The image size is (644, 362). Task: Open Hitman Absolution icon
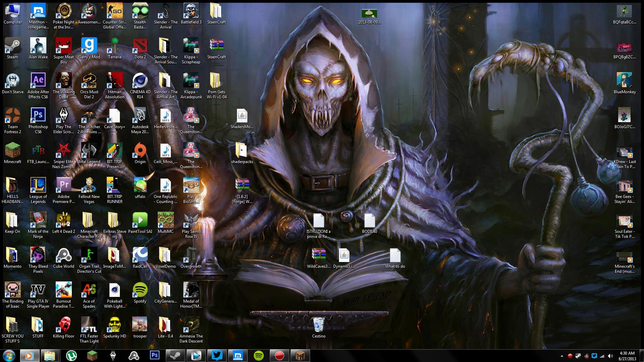click(x=114, y=86)
